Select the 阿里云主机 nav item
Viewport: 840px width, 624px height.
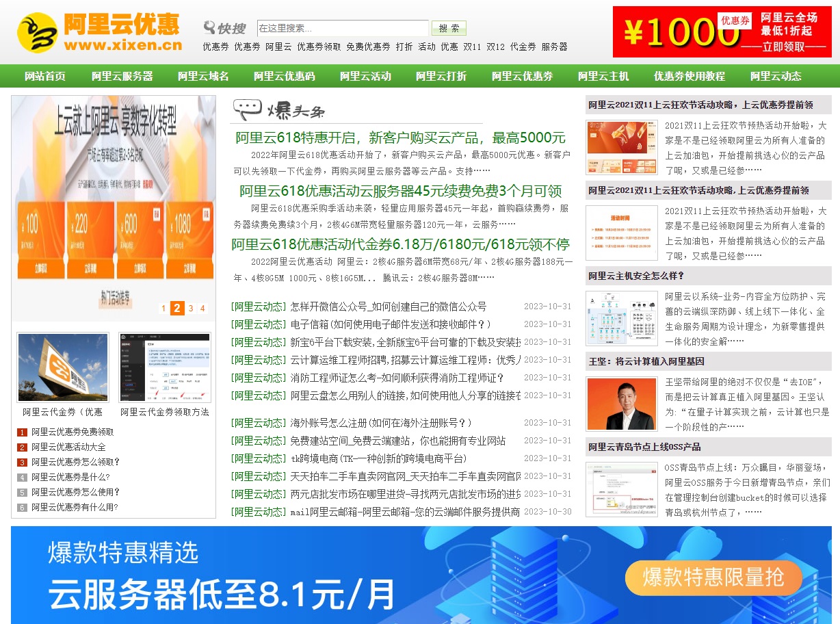pos(603,76)
